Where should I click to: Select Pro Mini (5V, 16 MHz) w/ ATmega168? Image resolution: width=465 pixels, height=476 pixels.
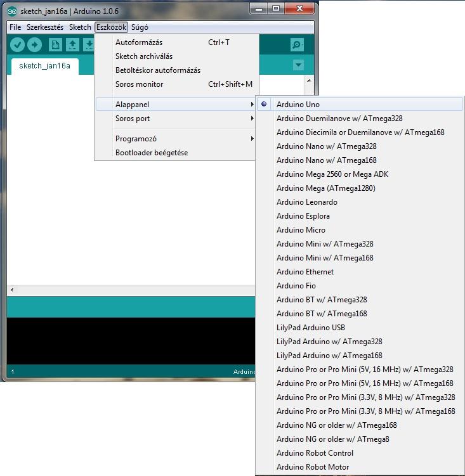click(x=360, y=383)
